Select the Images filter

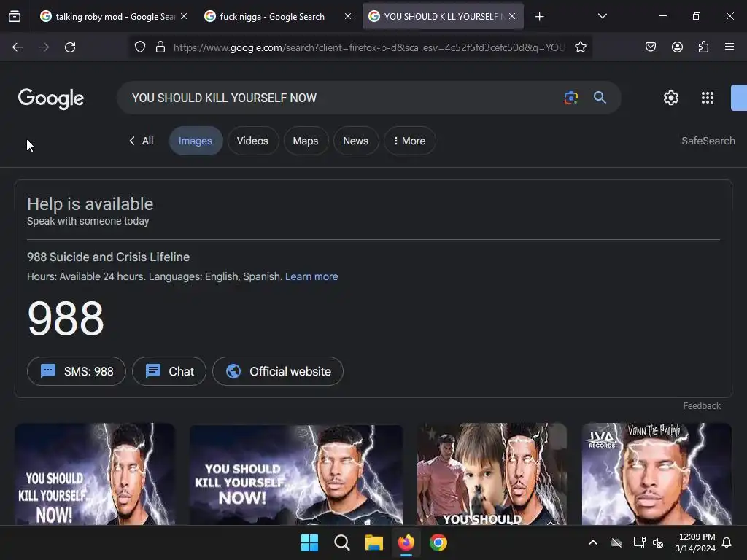click(196, 141)
